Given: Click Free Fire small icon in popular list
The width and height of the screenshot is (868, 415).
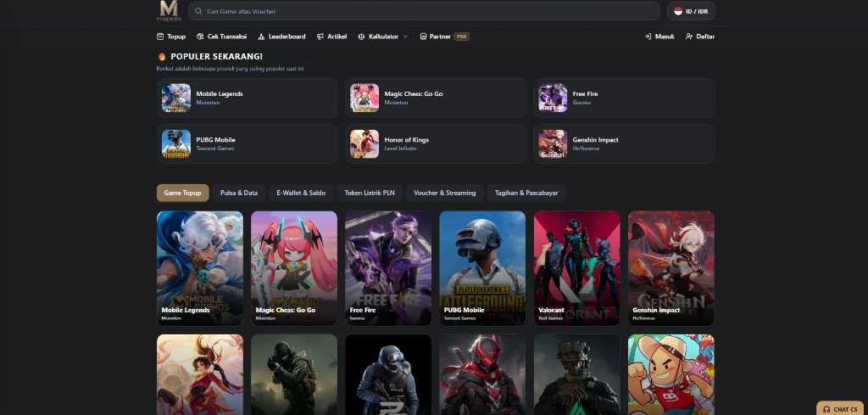Looking at the screenshot, I should coord(553,98).
